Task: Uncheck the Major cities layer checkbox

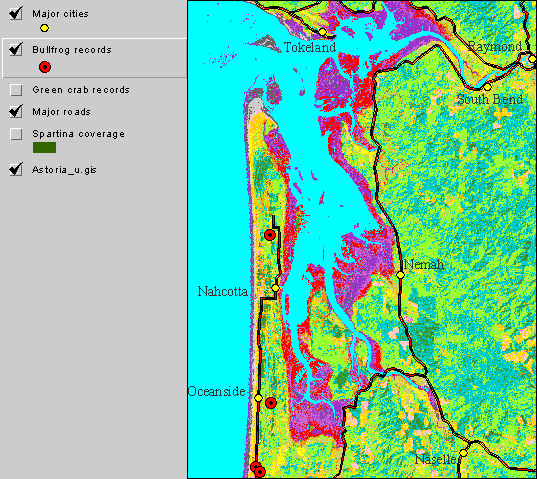Action: click(16, 14)
